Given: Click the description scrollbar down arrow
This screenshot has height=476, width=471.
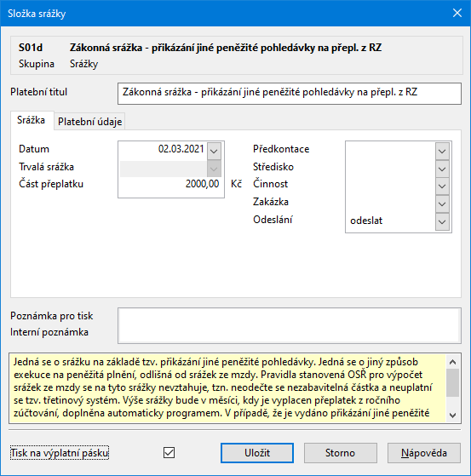Looking at the screenshot, I should point(453,415).
